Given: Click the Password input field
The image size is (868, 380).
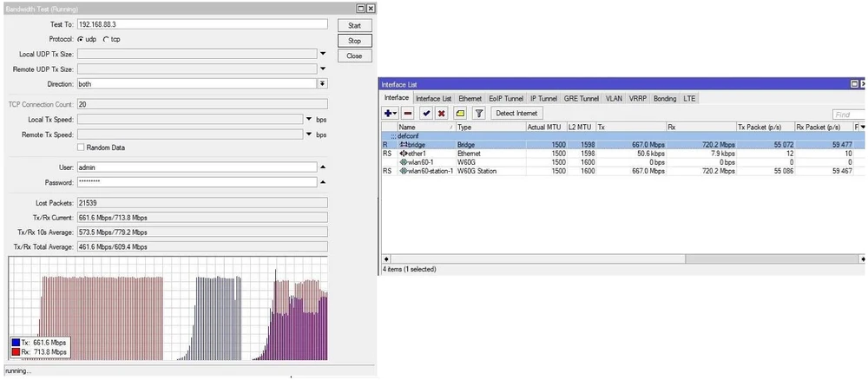Looking at the screenshot, I should click(197, 182).
